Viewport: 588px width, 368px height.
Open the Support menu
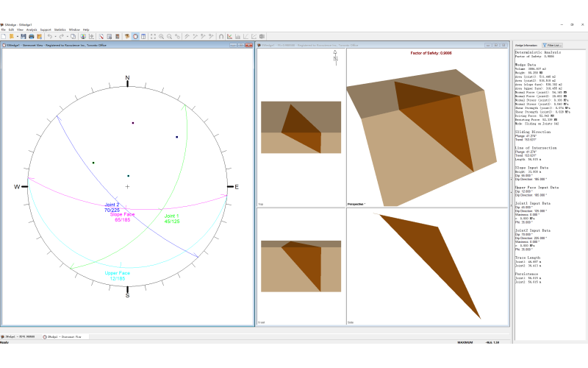(x=46, y=29)
